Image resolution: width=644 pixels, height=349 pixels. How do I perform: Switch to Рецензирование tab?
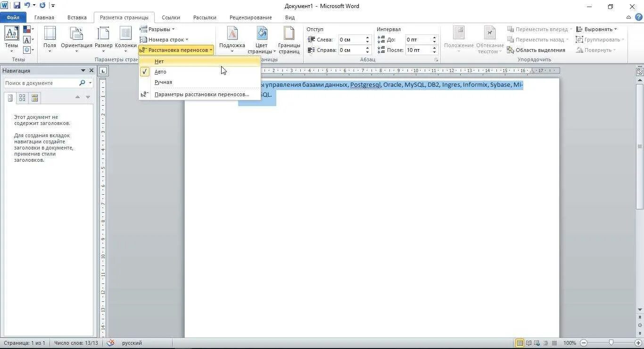point(251,17)
